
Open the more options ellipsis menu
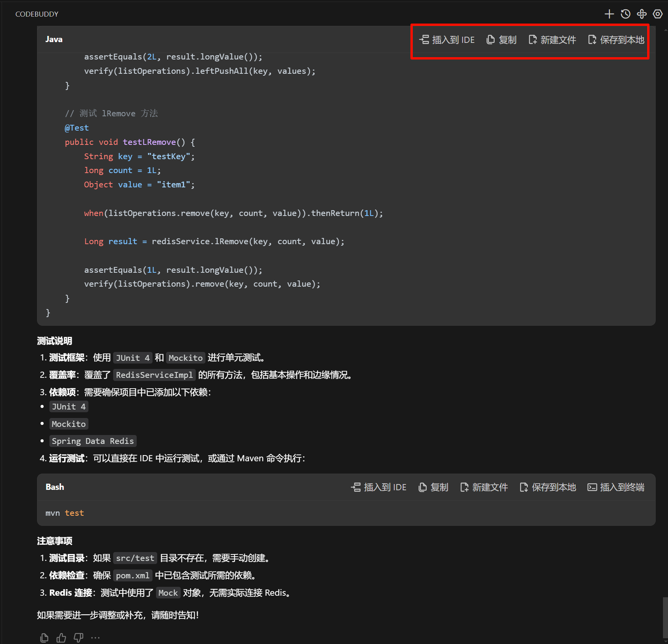pyautogui.click(x=95, y=637)
